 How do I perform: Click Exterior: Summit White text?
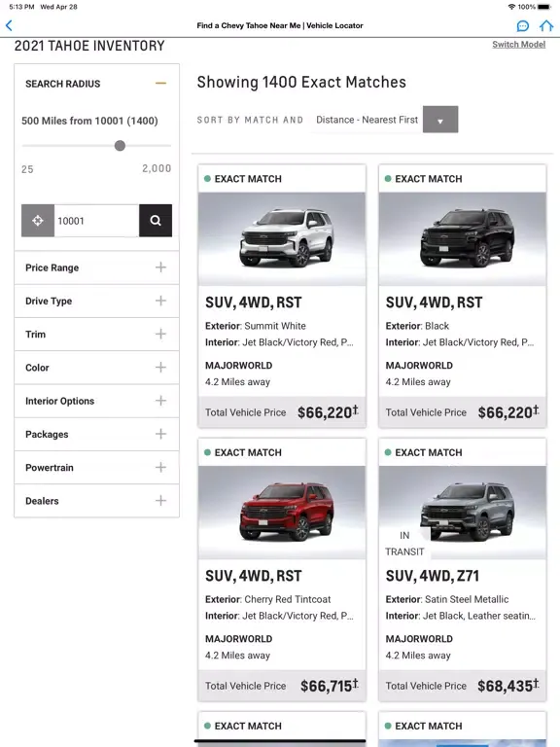coord(256,327)
